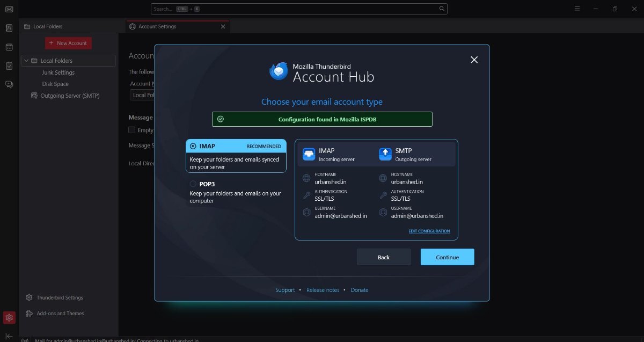This screenshot has height=342, width=644.
Task: Switch to the Local Folders tab
Action: (72, 26)
